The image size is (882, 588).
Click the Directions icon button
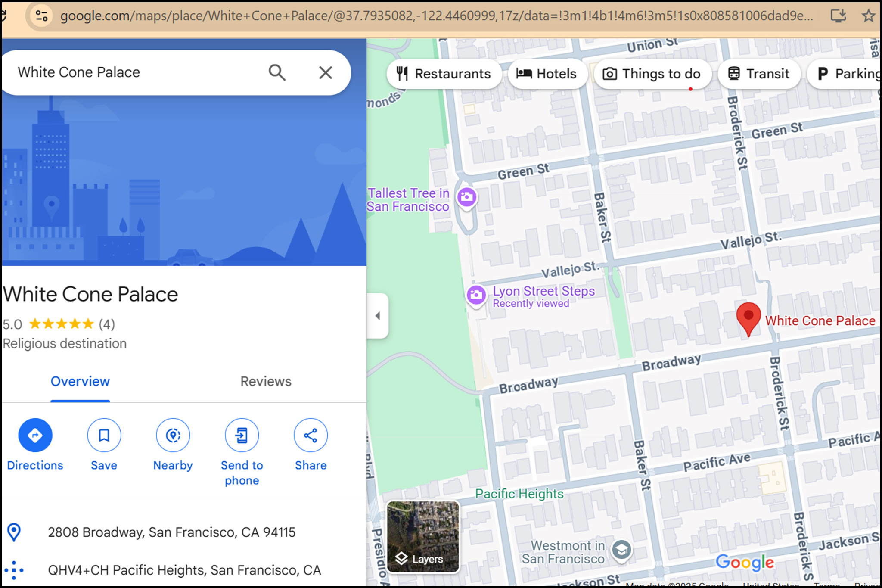tap(35, 435)
